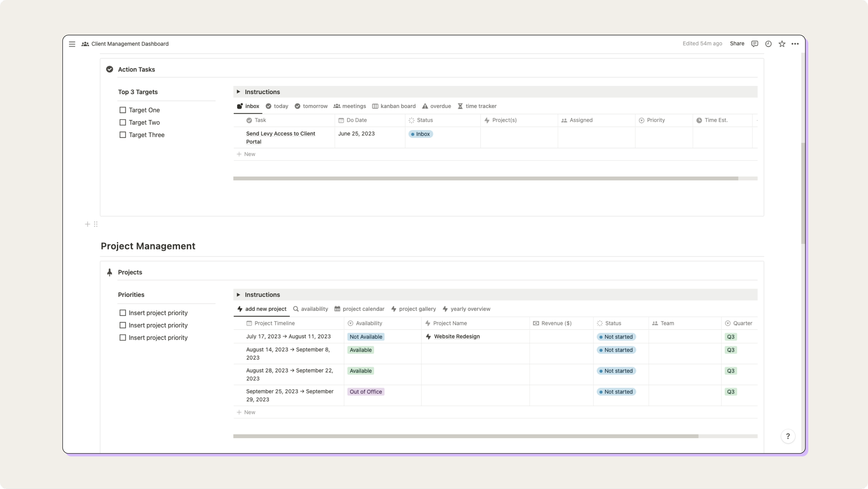
Task: Click the Quarter column header
Action: pyautogui.click(x=739, y=323)
